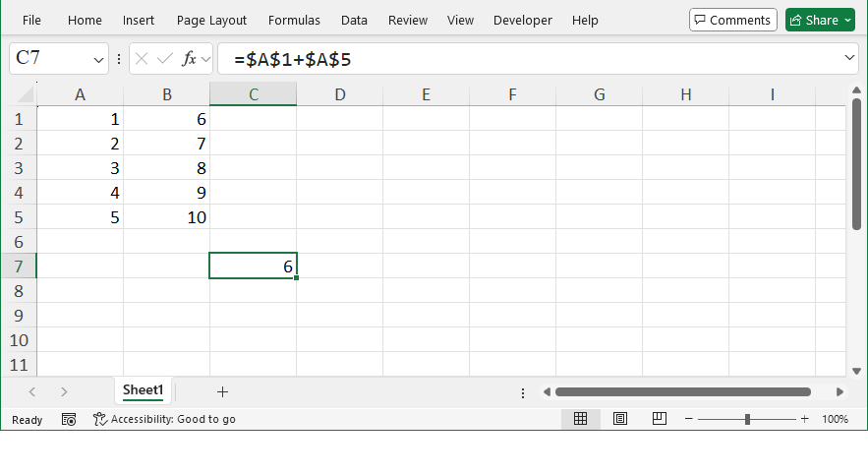Click cell B2 containing 7

[167, 144]
